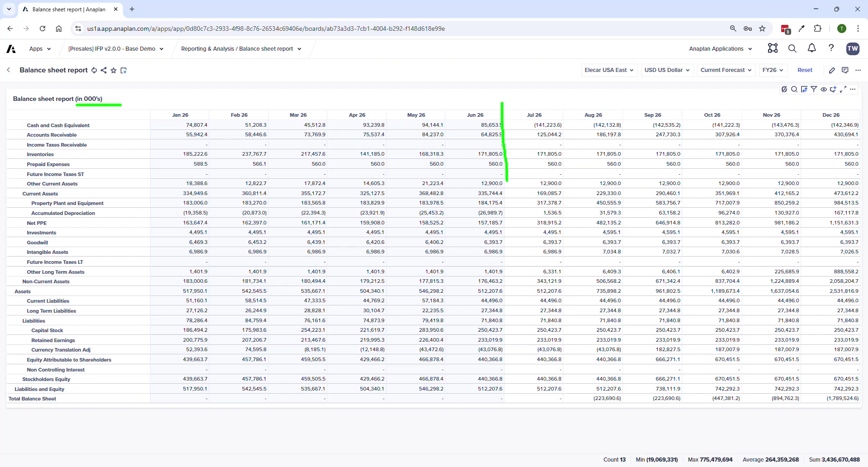
Task: Open the filter icon above the grid
Action: tap(814, 89)
